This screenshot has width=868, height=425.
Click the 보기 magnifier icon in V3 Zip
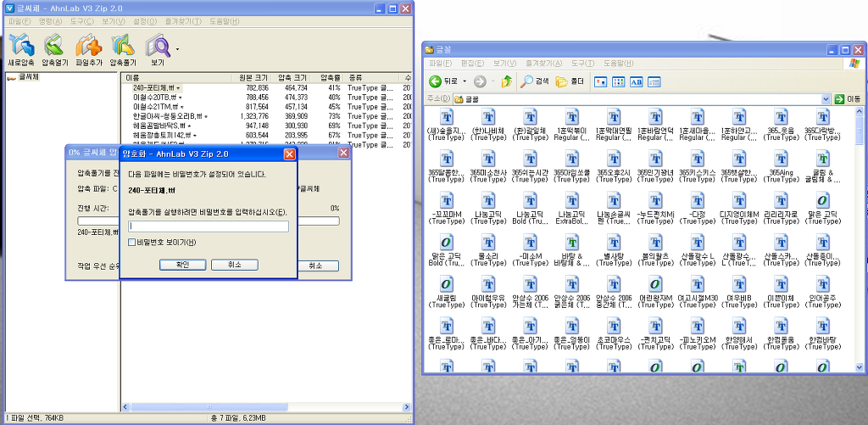pos(157,44)
